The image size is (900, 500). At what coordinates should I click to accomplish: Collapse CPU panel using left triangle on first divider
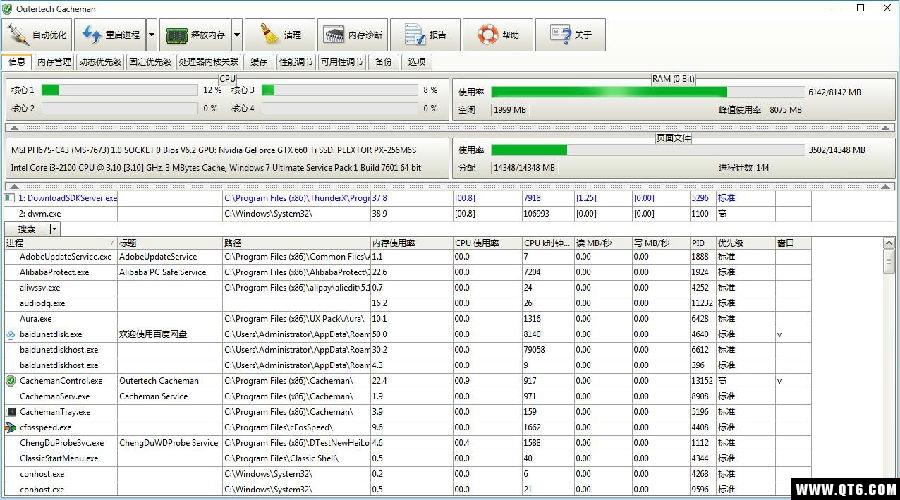coord(14,128)
